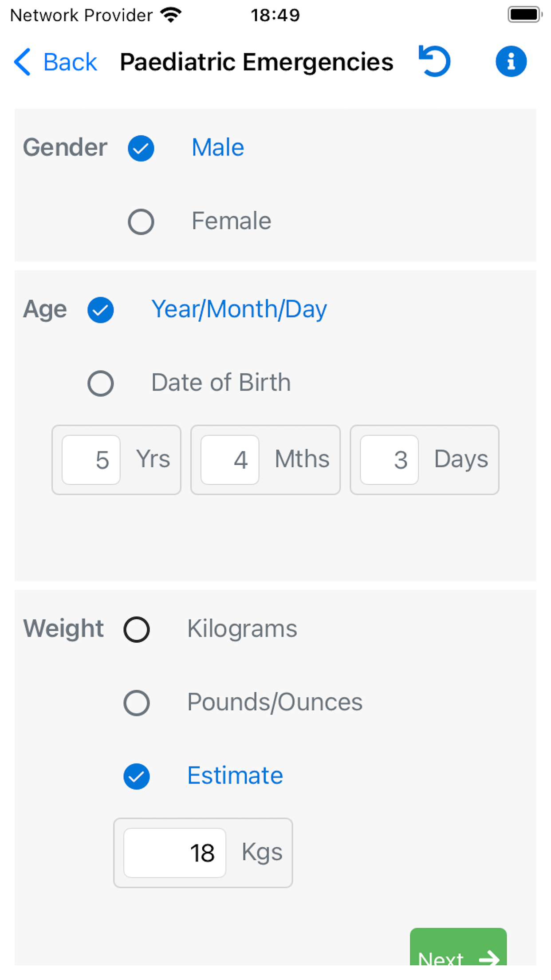Select Pounds/Ounces weight option
Image resolution: width=551 pixels, height=980 pixels.
[137, 703]
